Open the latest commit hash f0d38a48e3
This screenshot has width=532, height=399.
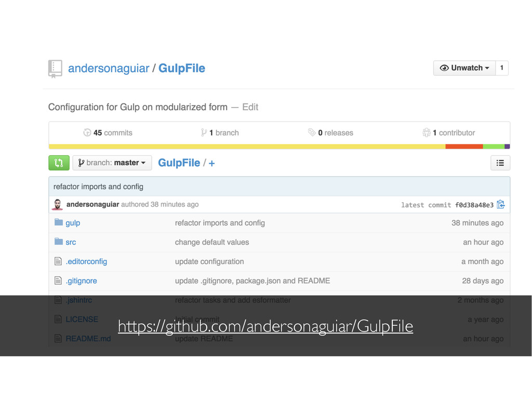coord(474,205)
